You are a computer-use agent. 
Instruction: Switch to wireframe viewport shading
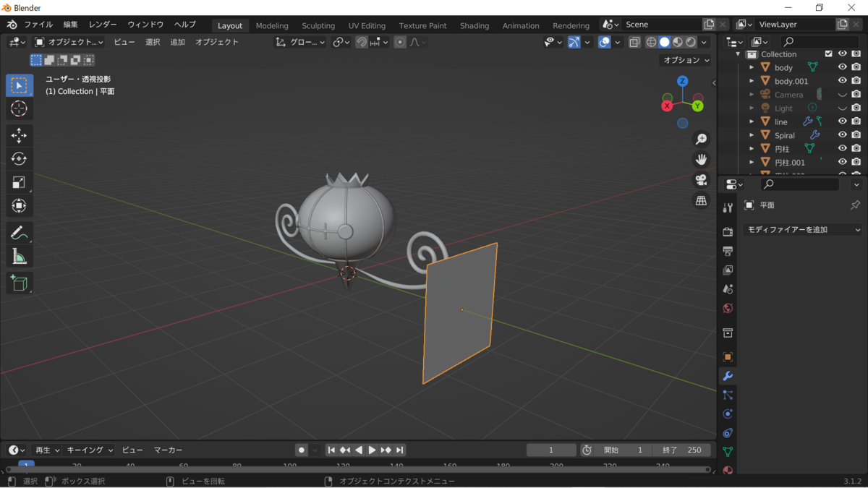tap(651, 42)
